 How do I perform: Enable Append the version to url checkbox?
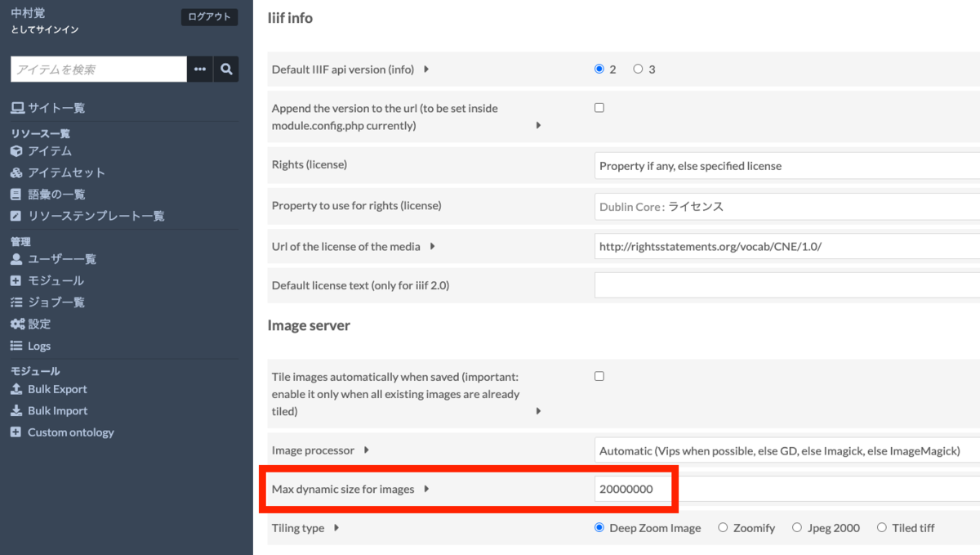(599, 108)
